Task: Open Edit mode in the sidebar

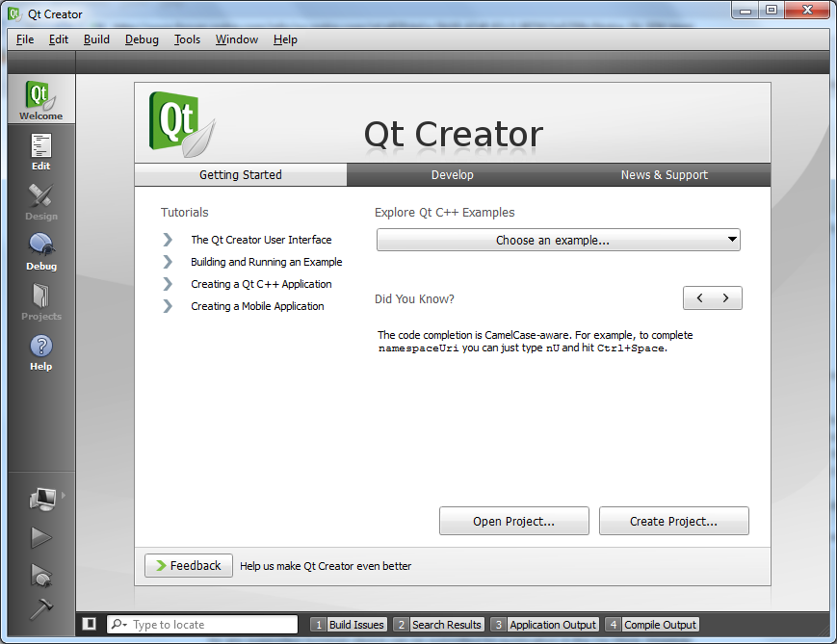Action: coord(41,152)
